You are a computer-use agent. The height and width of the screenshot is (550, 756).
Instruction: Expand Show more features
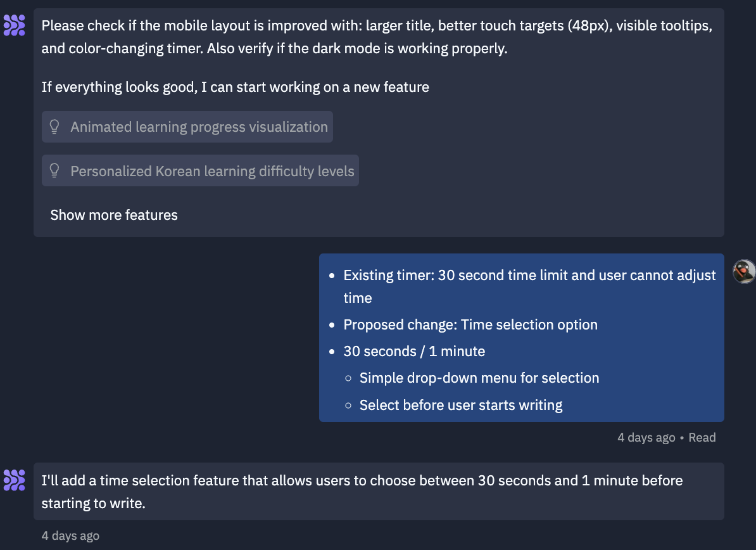tap(114, 215)
